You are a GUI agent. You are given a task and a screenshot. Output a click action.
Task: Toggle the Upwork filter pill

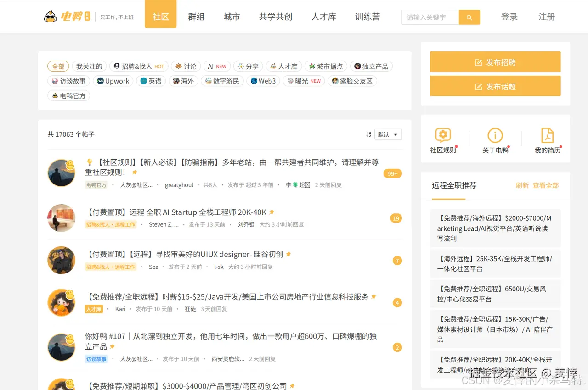pyautogui.click(x=113, y=81)
